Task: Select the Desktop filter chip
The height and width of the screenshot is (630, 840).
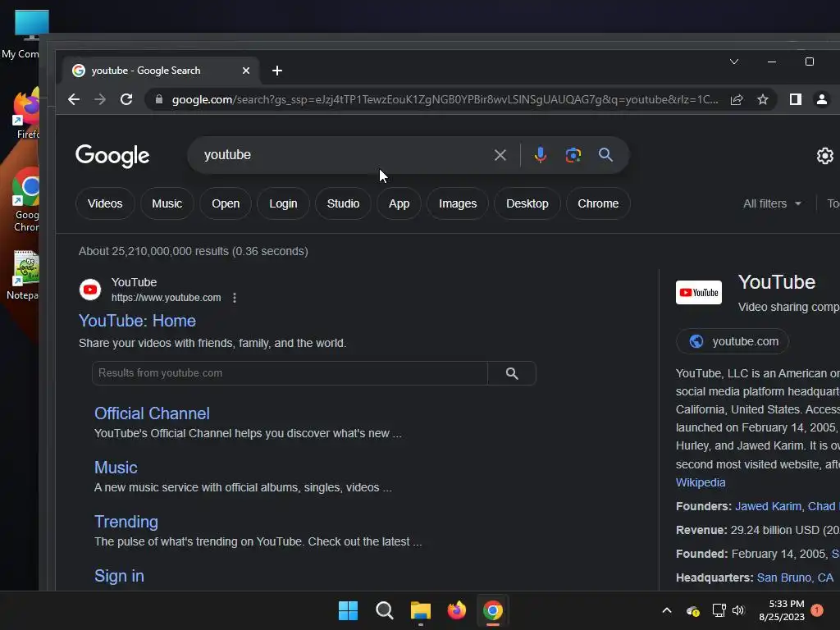Action: coord(527,203)
